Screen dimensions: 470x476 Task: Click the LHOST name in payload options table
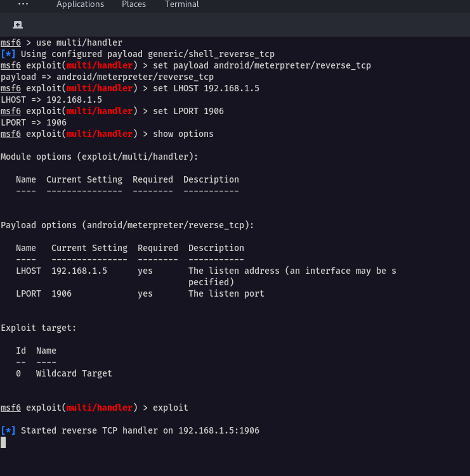(29, 271)
